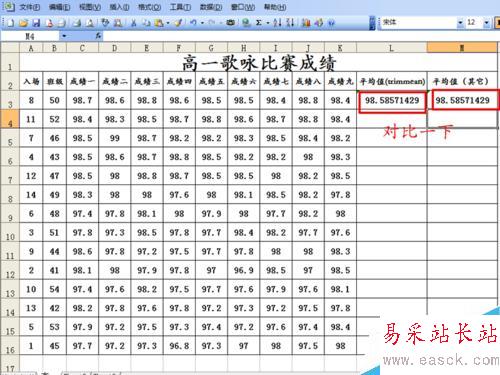
Task: Click the Permission icon in the toolbar
Action: tap(49, 23)
